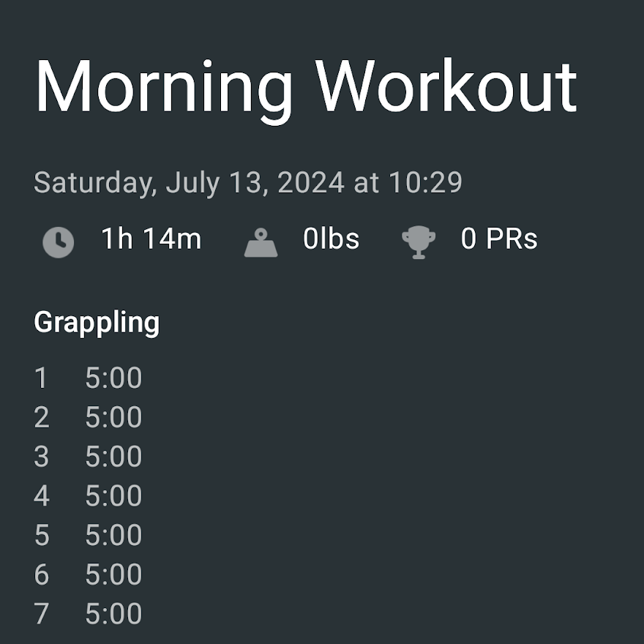Click the trophy PRs icon
Viewport: 644px width, 644px height.
pos(419,242)
